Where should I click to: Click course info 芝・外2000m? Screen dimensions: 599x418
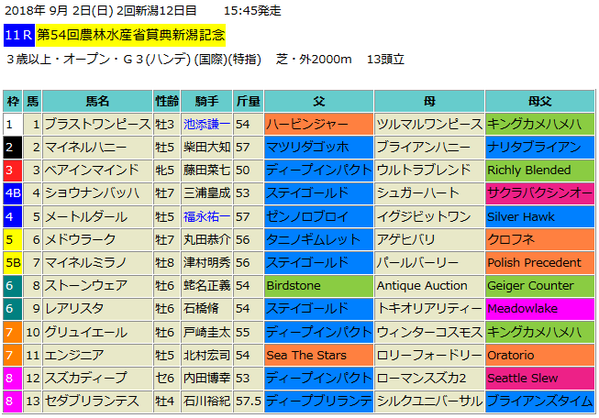pos(314,59)
